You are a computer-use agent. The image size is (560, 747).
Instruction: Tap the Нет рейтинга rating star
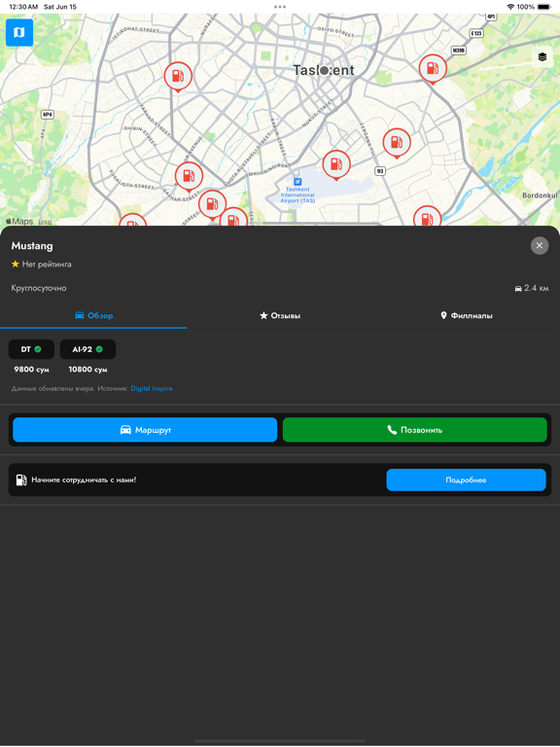click(x=16, y=264)
